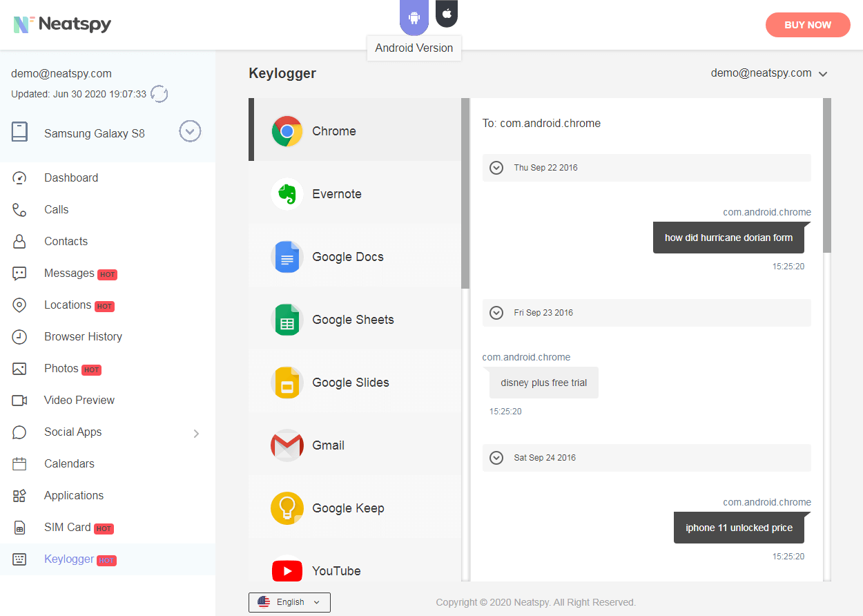Screen dimensions: 863x616
Task: Switch to the Apple iOS version icon
Action: 447,13
